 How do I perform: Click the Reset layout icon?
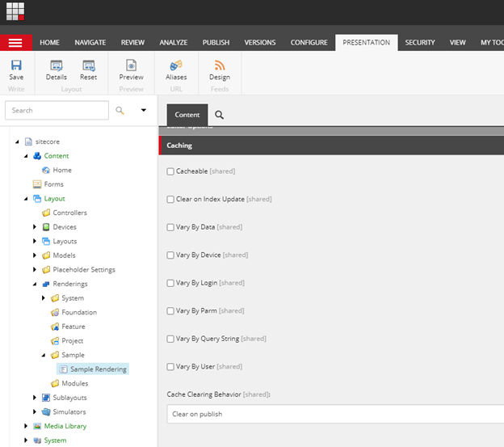[x=88, y=65]
